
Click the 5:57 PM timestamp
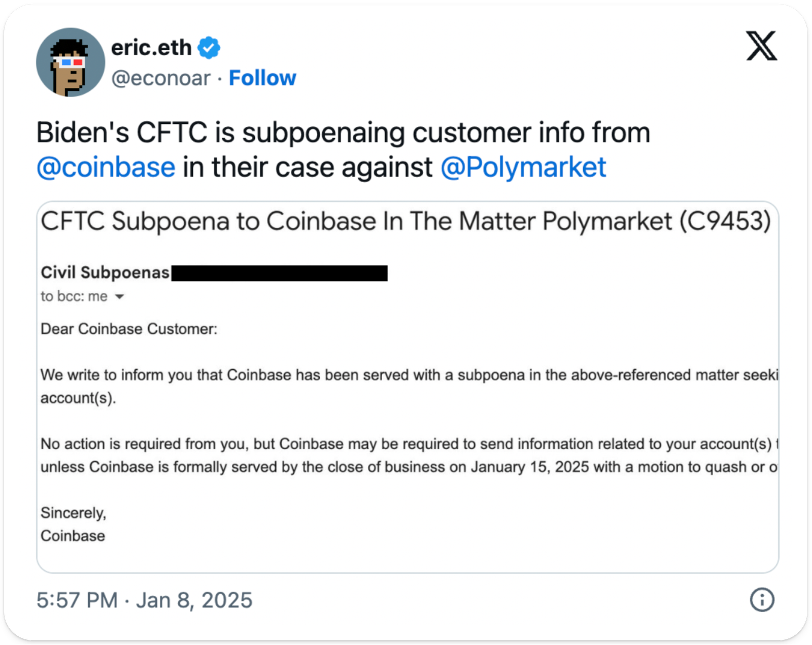(x=77, y=600)
